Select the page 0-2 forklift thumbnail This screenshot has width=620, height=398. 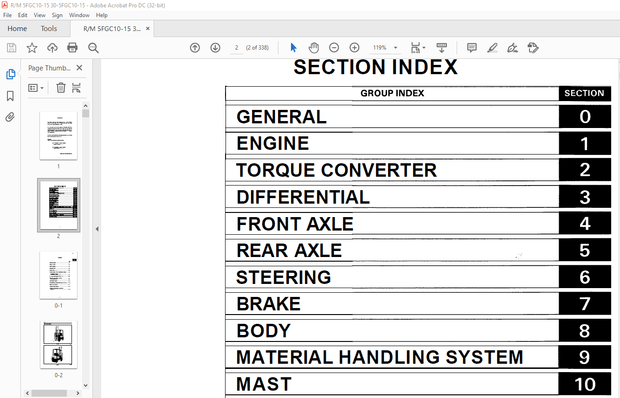click(x=59, y=345)
